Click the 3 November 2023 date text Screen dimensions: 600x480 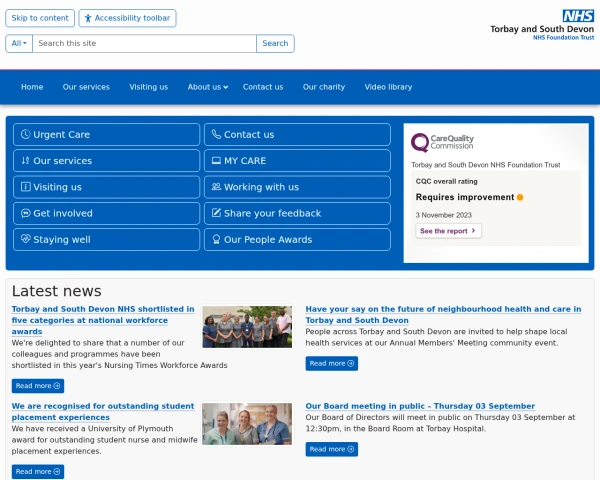(443, 215)
